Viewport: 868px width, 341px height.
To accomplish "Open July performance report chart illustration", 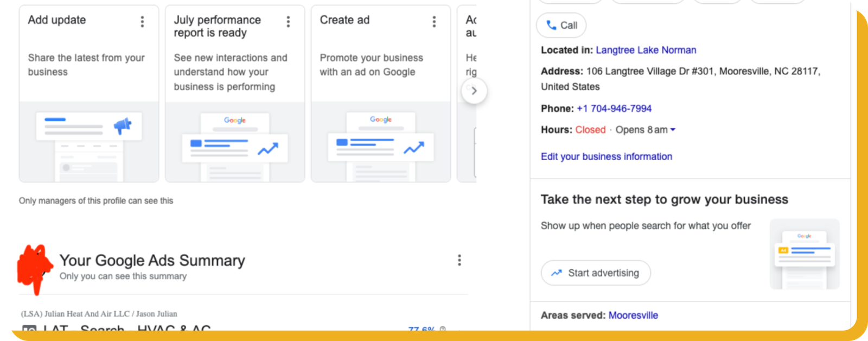I will coord(234,144).
